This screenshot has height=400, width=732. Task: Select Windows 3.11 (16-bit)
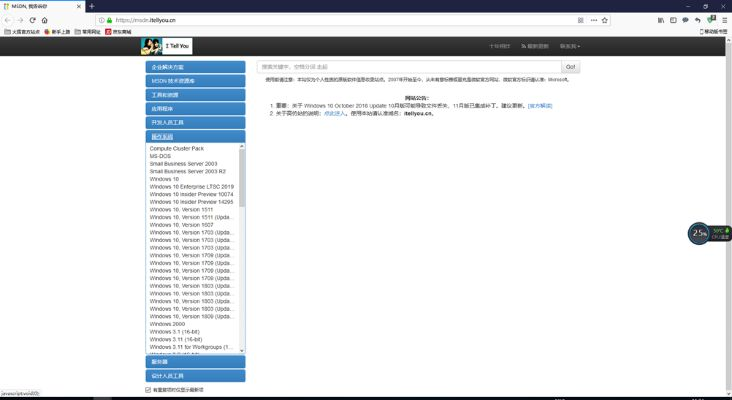[x=176, y=339]
